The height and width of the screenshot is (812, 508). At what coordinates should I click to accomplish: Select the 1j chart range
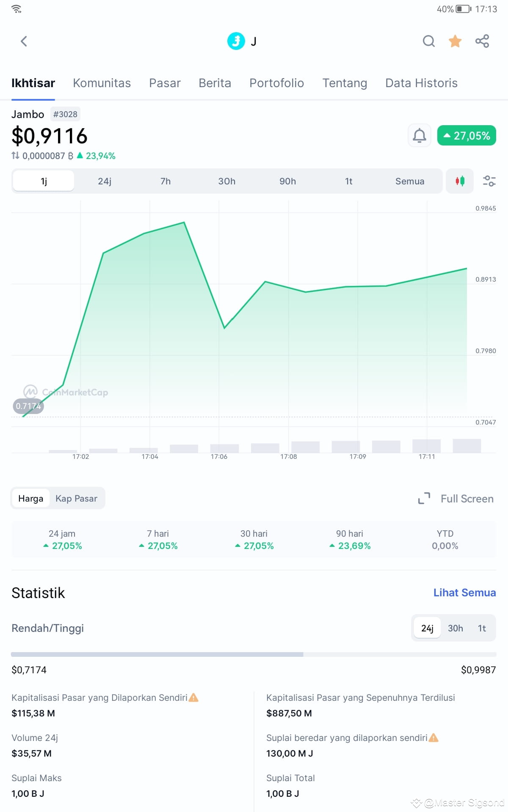(44, 181)
